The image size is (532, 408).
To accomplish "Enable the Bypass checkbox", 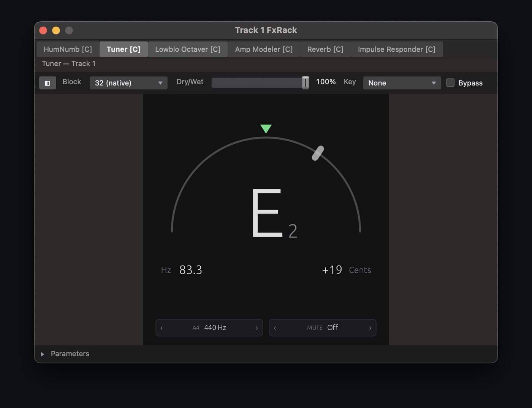I will coord(450,83).
